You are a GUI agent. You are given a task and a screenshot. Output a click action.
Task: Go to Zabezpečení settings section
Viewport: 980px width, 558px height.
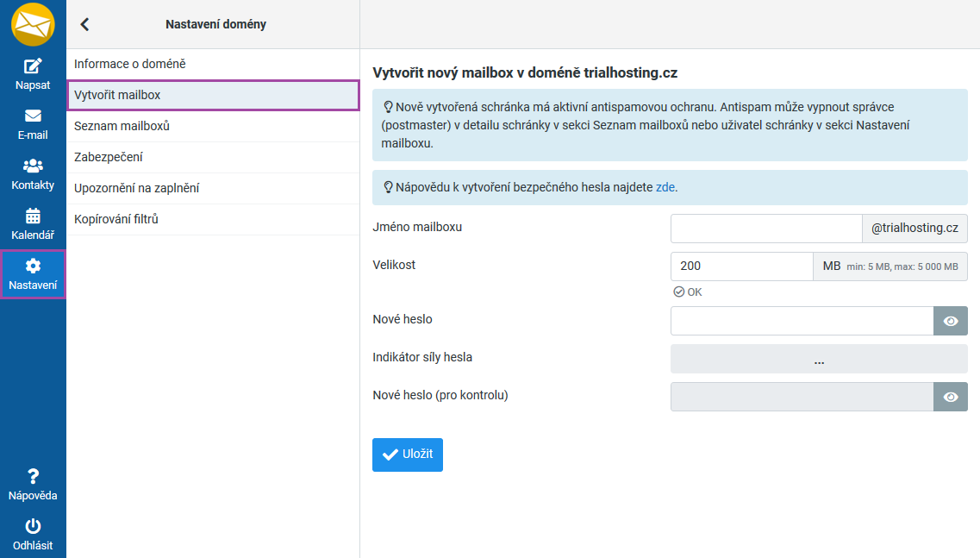point(109,157)
